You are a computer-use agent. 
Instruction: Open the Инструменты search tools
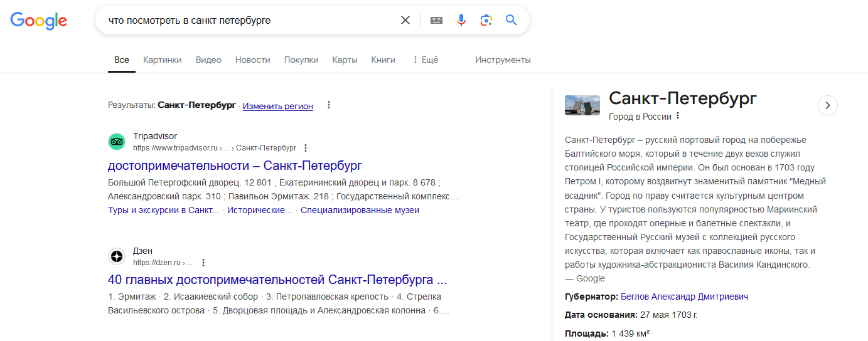(x=503, y=60)
